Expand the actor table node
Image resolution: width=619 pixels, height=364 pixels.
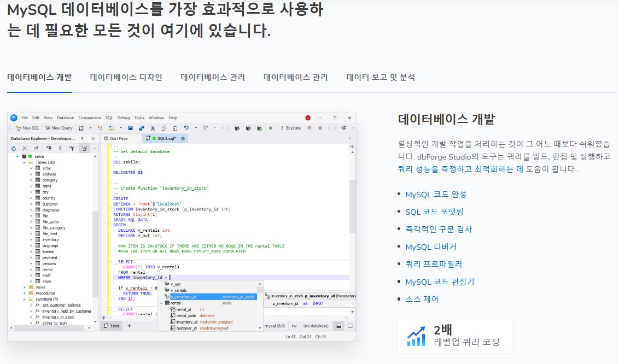coord(31,168)
